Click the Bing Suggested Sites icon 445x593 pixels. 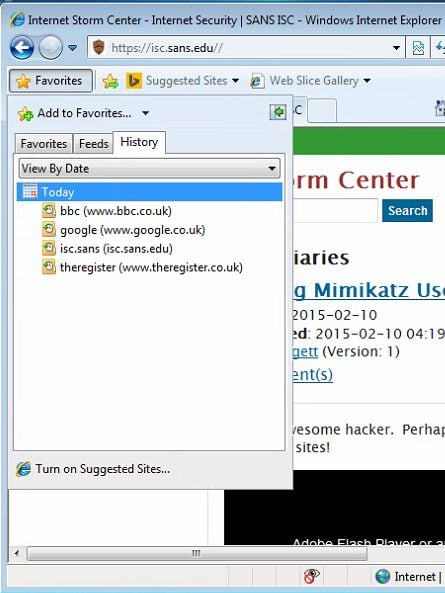click(133, 81)
